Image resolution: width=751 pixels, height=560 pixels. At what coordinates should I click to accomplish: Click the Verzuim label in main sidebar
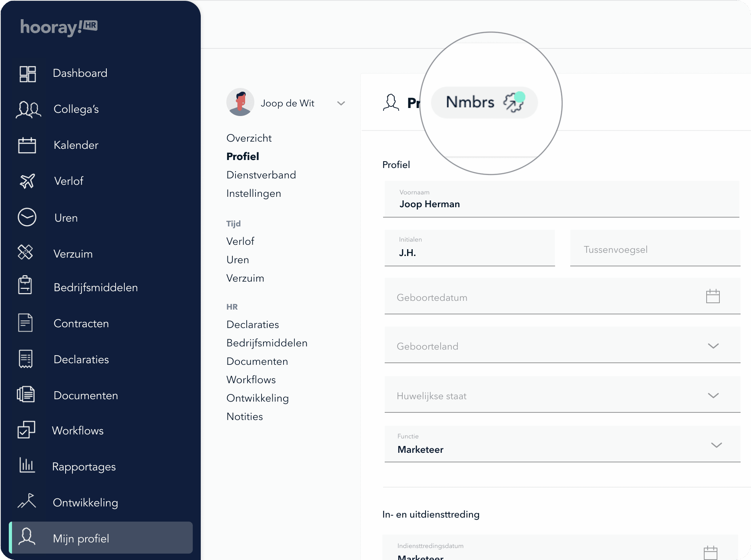[x=73, y=254]
